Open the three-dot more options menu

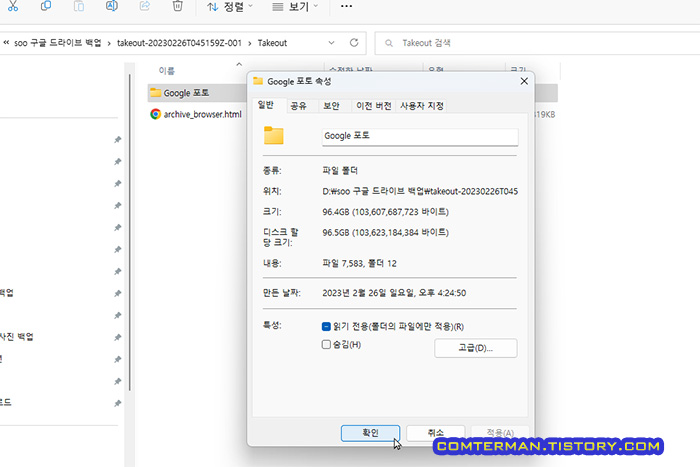click(x=346, y=6)
